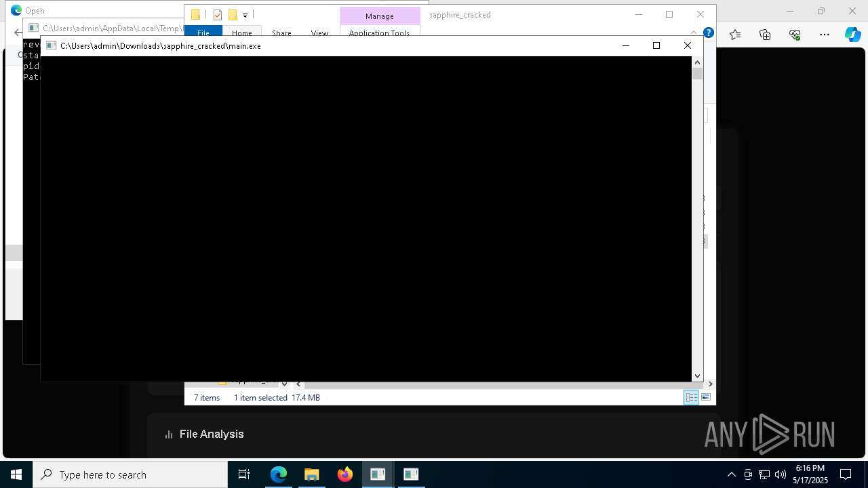
Task: Open the Windows Start menu
Action: tap(16, 474)
